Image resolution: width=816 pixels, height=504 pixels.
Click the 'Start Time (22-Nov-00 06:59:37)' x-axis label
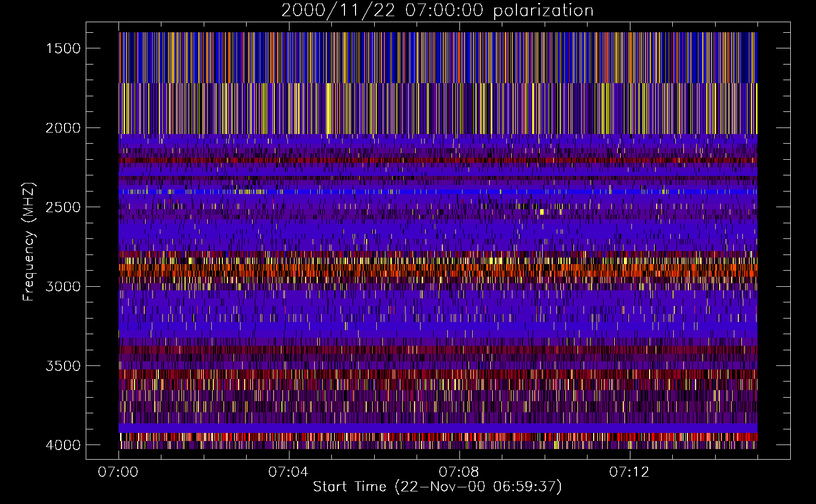coord(437,487)
